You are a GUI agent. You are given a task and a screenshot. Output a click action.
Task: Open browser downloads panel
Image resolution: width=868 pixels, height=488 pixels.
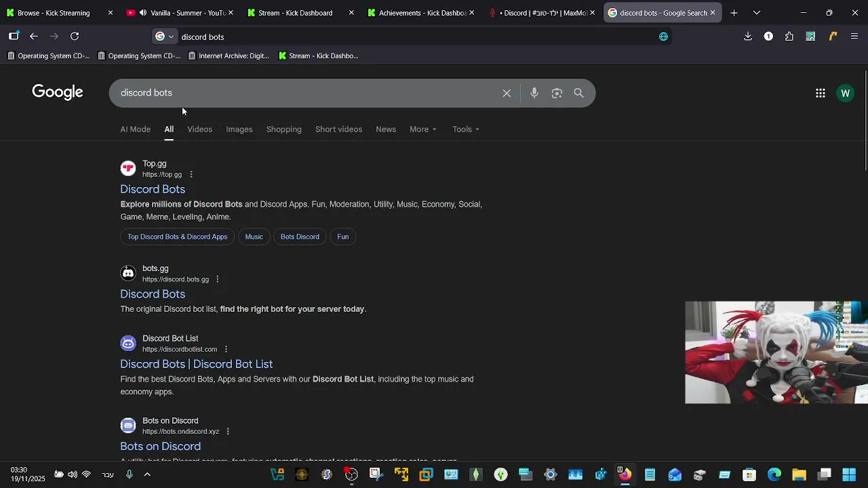pyautogui.click(x=748, y=37)
